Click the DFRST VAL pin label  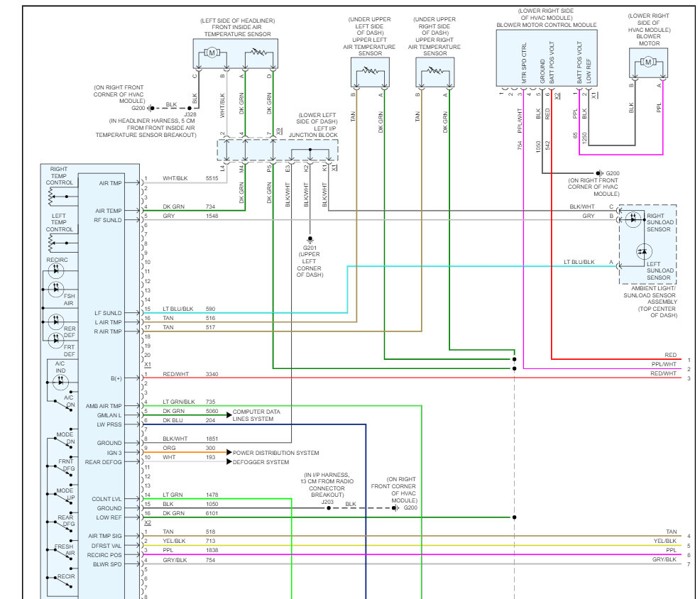pyautogui.click(x=106, y=546)
